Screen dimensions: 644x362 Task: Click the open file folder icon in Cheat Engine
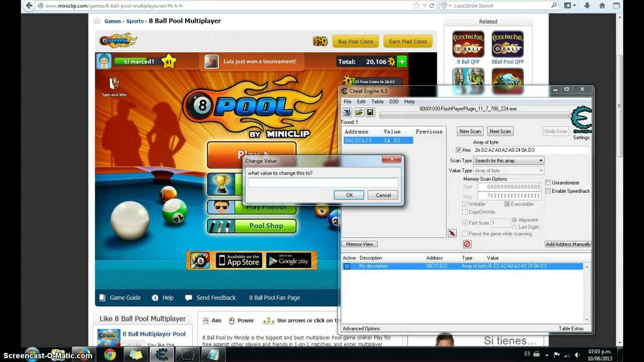coord(359,112)
